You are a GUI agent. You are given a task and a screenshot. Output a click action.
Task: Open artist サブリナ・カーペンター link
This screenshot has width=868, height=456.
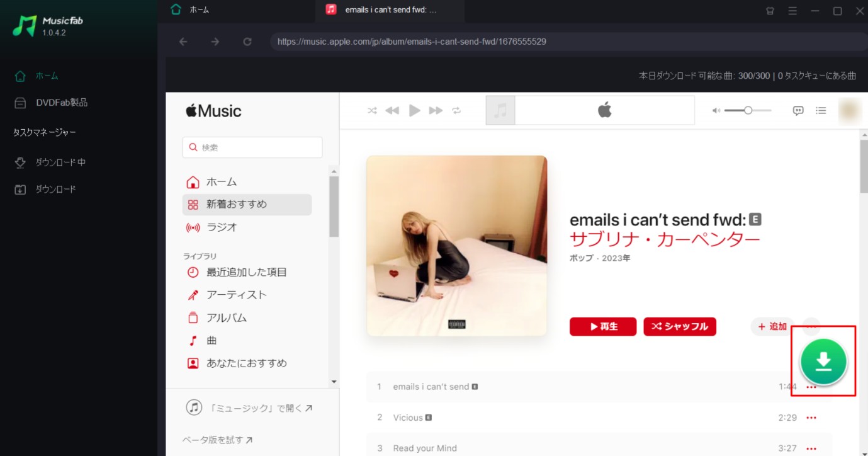[665, 239]
